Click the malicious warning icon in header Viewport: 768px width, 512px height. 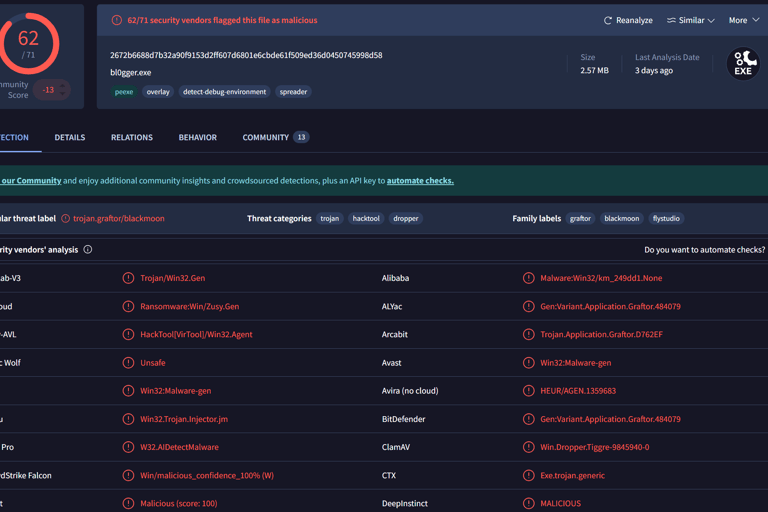(x=117, y=20)
